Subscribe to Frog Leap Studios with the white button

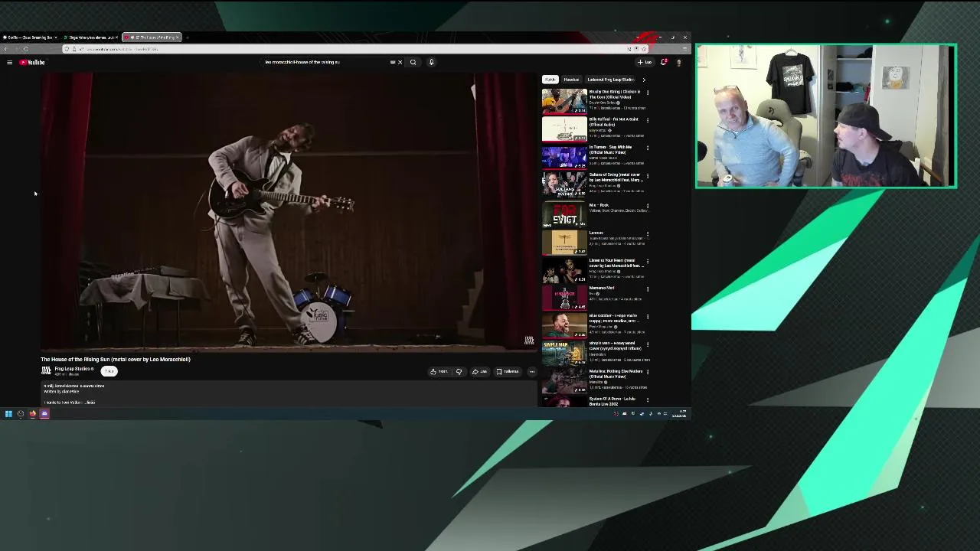(x=109, y=371)
